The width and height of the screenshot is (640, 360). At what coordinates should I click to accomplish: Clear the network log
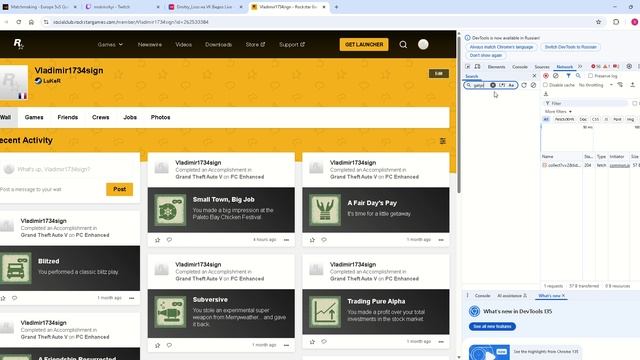556,76
